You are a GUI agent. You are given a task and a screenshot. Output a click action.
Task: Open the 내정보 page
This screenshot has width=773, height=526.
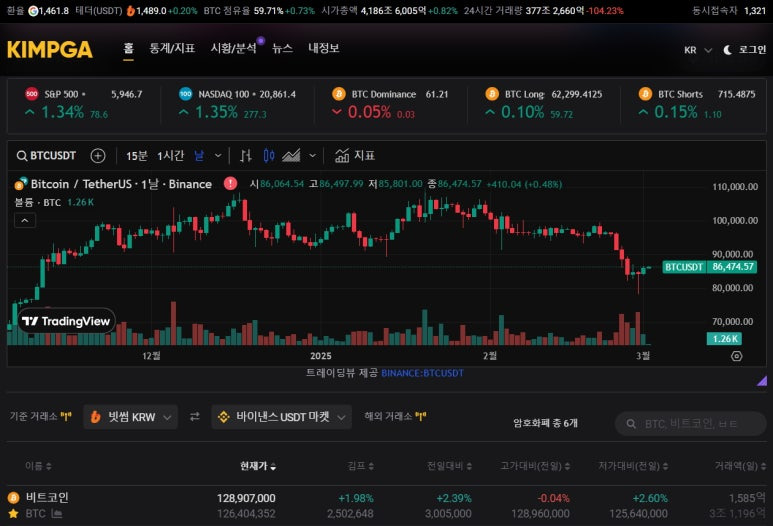pyautogui.click(x=323, y=48)
